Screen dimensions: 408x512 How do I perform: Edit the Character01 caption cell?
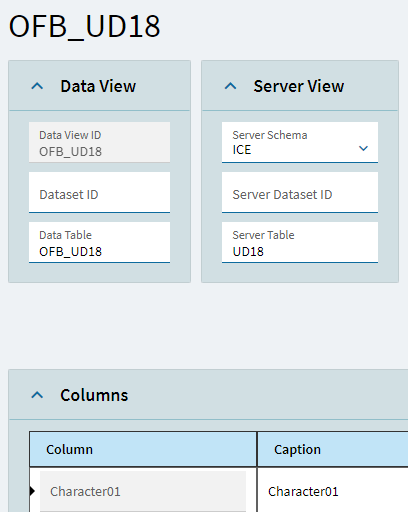click(333, 491)
